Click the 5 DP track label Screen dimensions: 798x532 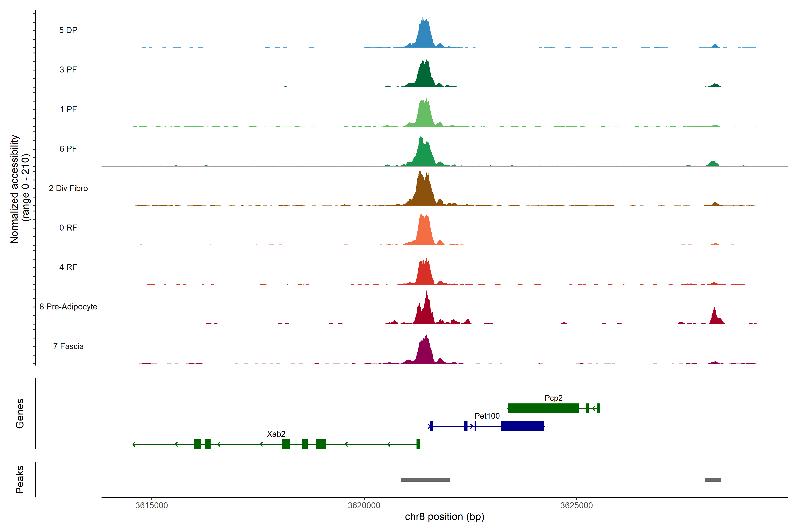[x=68, y=30]
